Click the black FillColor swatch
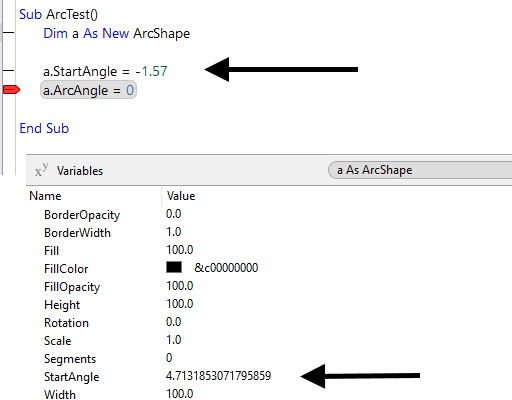Screen dimensions: 512x400 [174, 267]
